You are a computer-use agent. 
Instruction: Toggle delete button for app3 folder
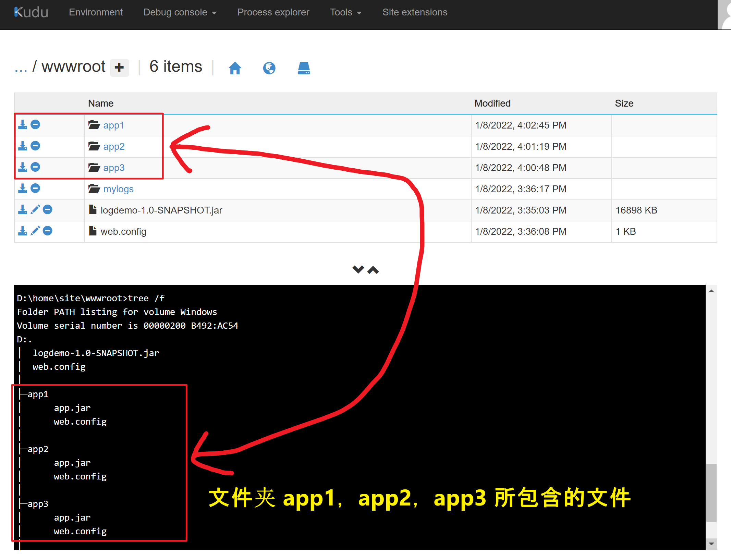(x=36, y=168)
